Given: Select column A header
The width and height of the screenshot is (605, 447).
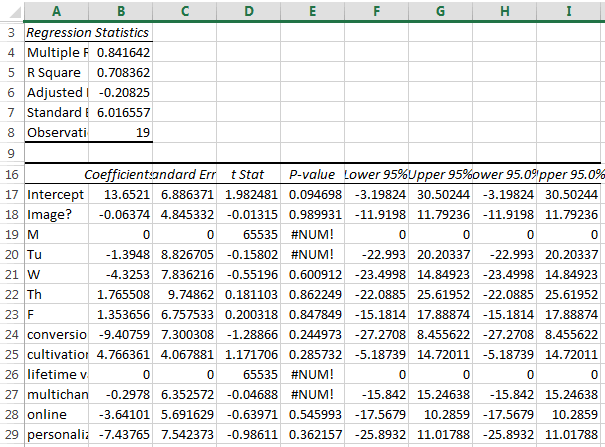Looking at the screenshot, I should (x=55, y=10).
